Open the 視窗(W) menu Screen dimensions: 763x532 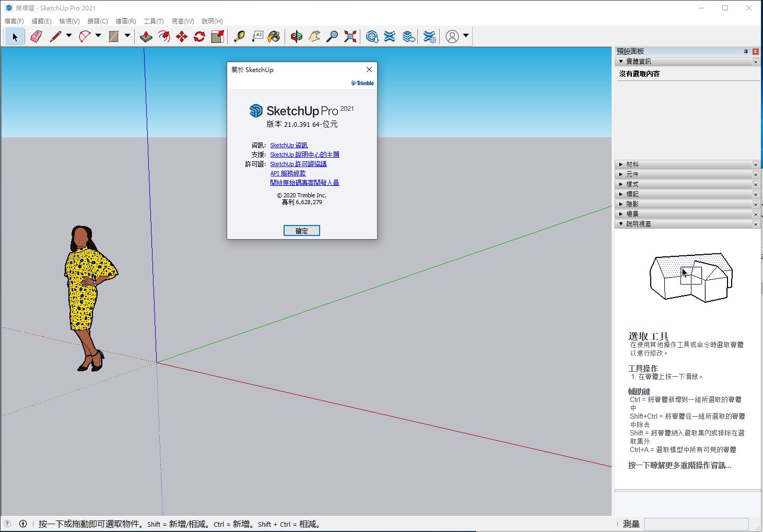[x=183, y=21]
